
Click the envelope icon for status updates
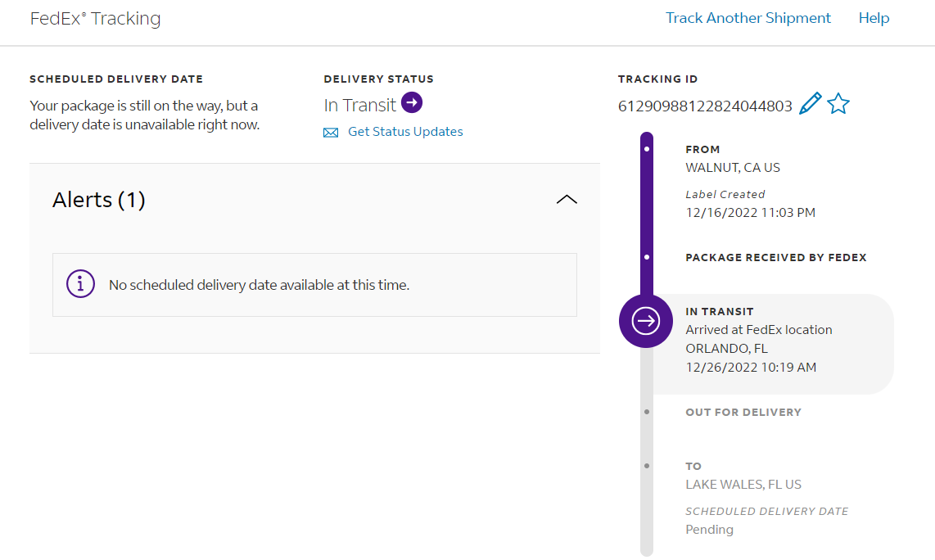coord(331,133)
